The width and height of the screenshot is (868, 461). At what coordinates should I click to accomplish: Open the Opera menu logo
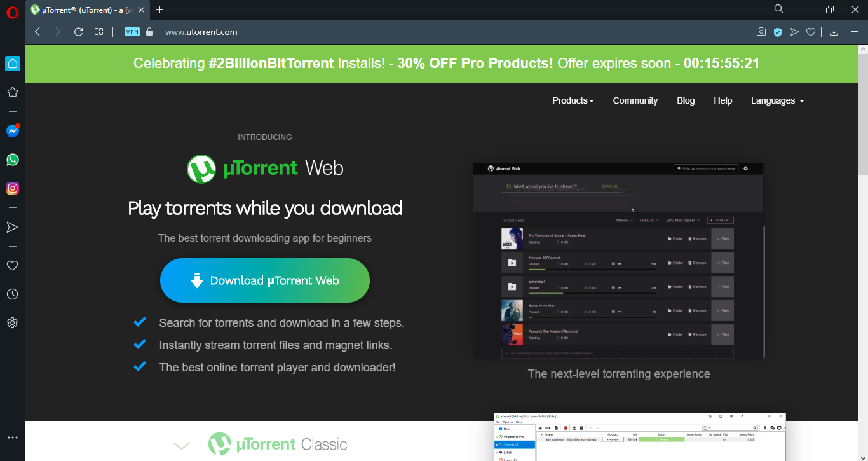[x=13, y=12]
